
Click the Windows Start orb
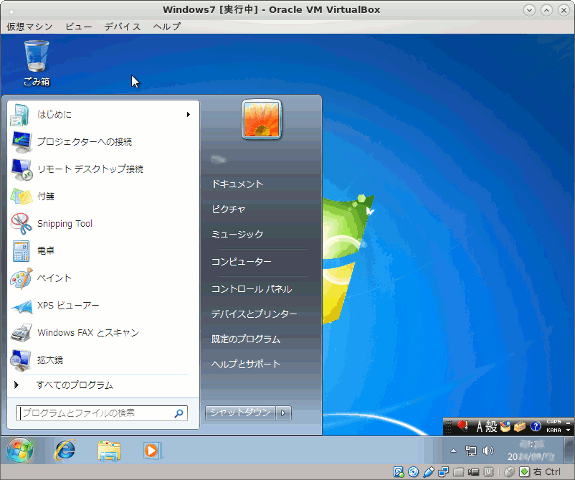[21, 450]
